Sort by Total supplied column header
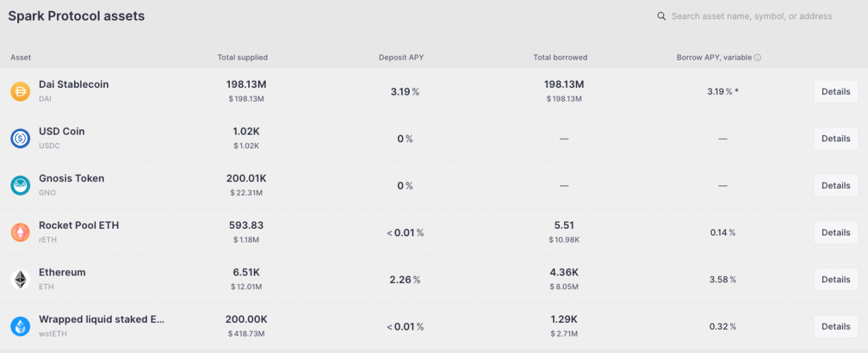This screenshot has width=868, height=353. tap(242, 58)
